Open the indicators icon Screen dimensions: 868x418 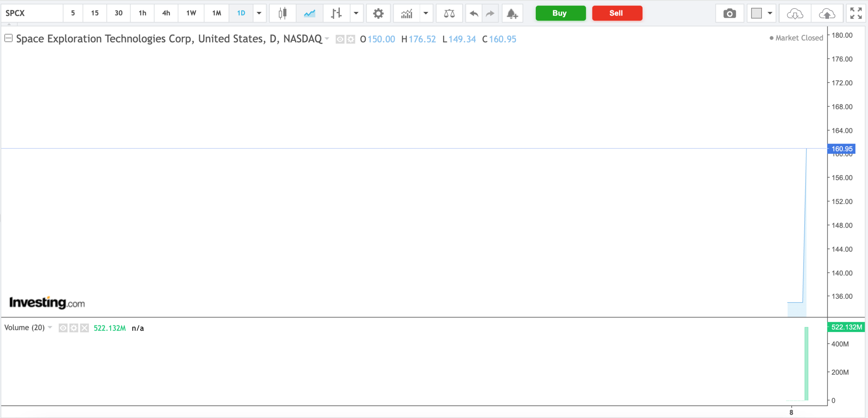click(407, 13)
